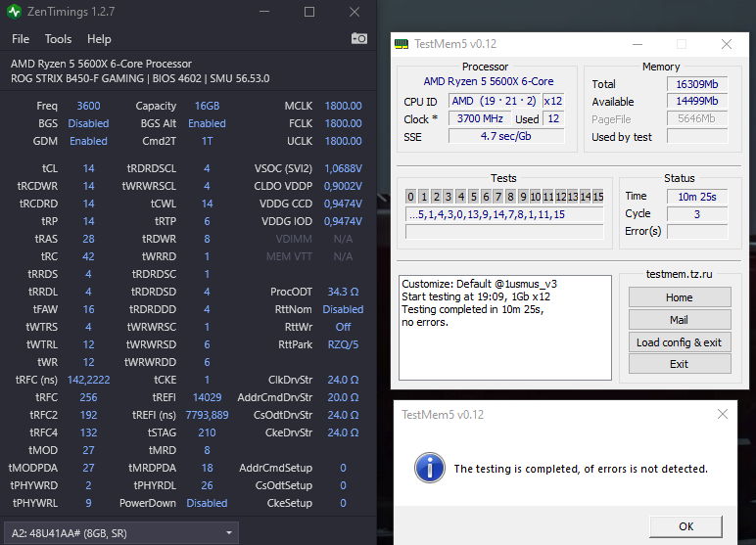Expand the A2 memory module dropdown
The image size is (756, 545).
pyautogui.click(x=229, y=533)
